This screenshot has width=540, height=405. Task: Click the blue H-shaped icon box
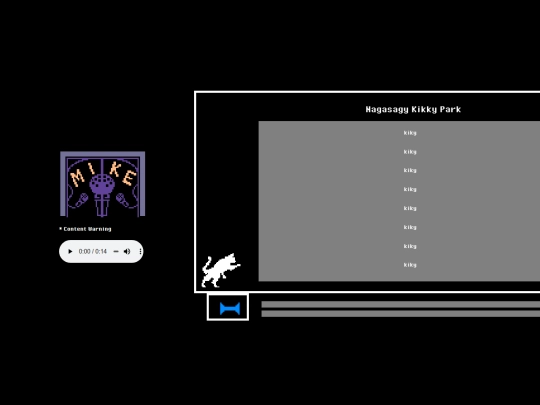point(228,307)
